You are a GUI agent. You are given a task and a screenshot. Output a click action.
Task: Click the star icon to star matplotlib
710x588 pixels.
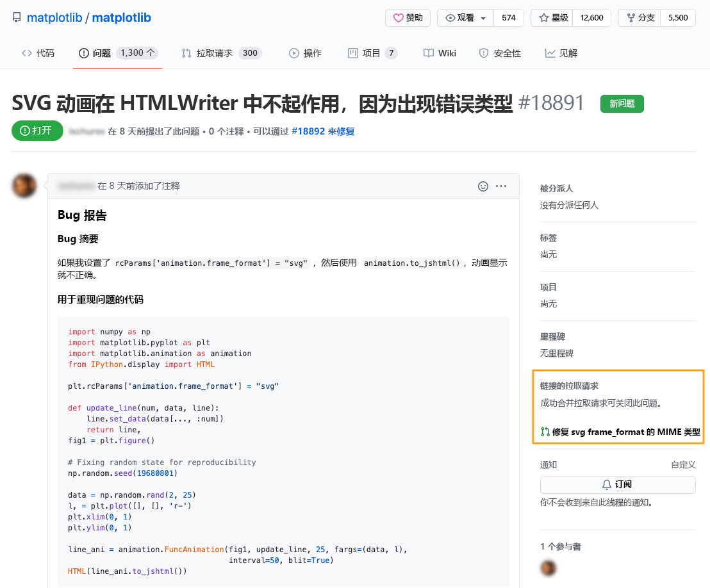click(544, 18)
